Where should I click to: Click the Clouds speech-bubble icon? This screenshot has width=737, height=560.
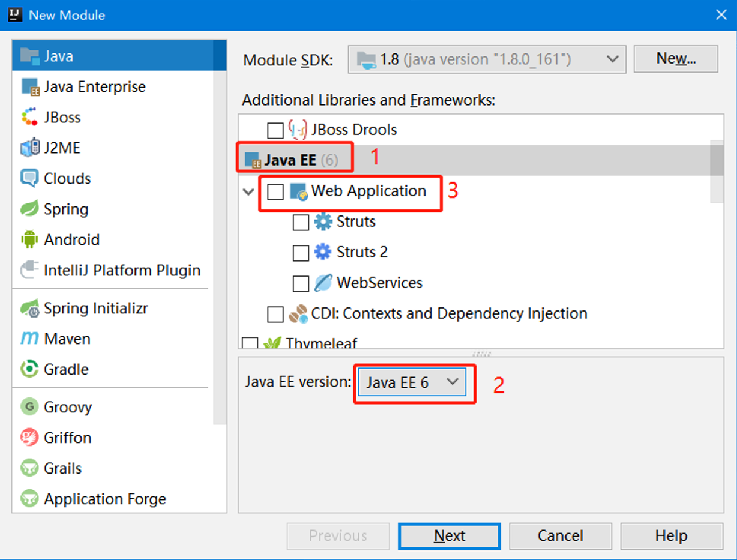click(30, 178)
